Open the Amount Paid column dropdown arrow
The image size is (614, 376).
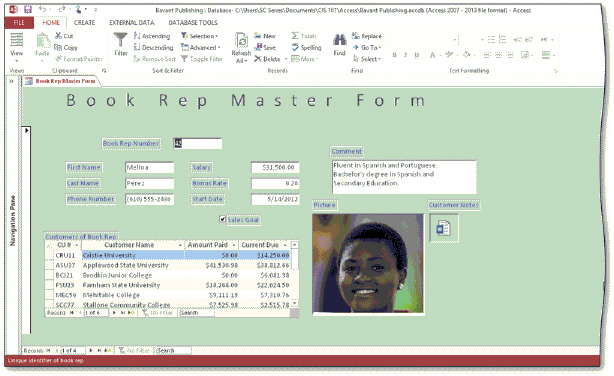(x=234, y=245)
